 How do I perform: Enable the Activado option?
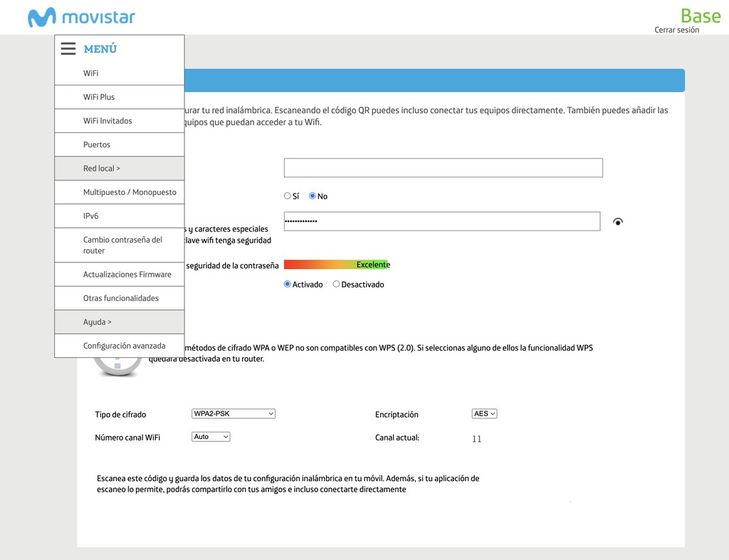(288, 284)
